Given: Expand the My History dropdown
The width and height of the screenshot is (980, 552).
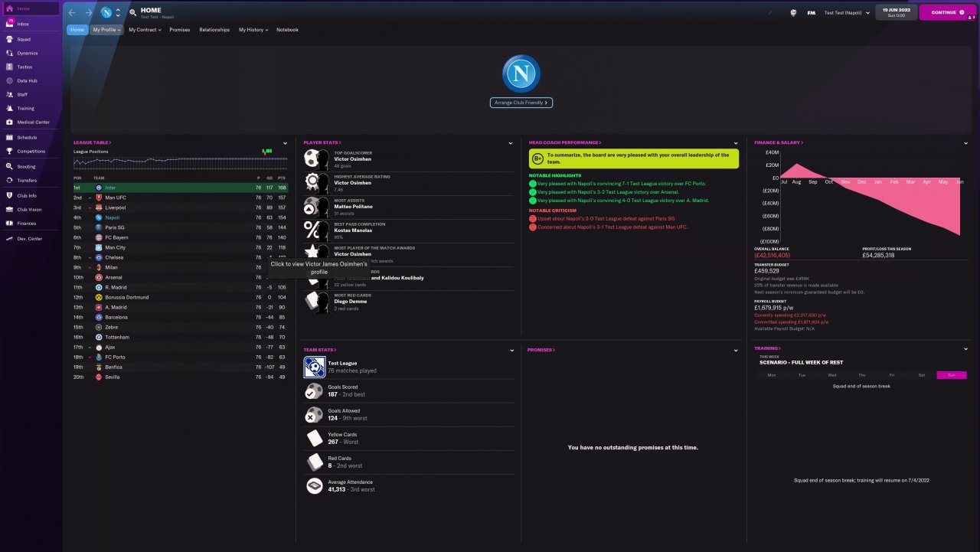Looking at the screenshot, I should click(x=253, y=30).
